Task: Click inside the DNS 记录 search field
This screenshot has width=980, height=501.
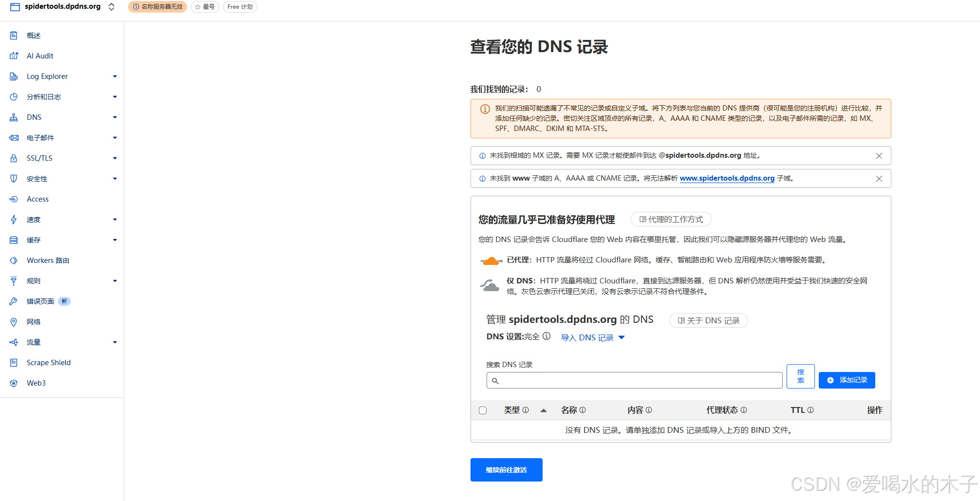Action: pos(633,380)
